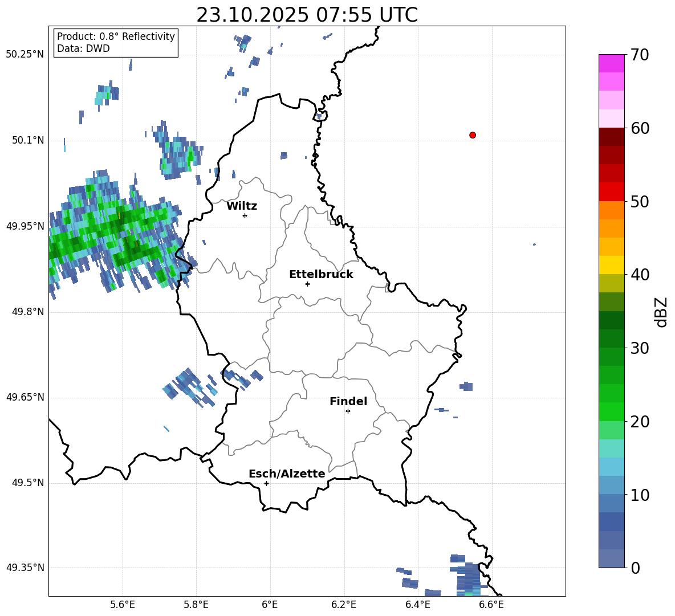Viewport: 675px width, 616px height.
Task: Click the Esch/Alzette station cross marker
Action: [x=266, y=483]
